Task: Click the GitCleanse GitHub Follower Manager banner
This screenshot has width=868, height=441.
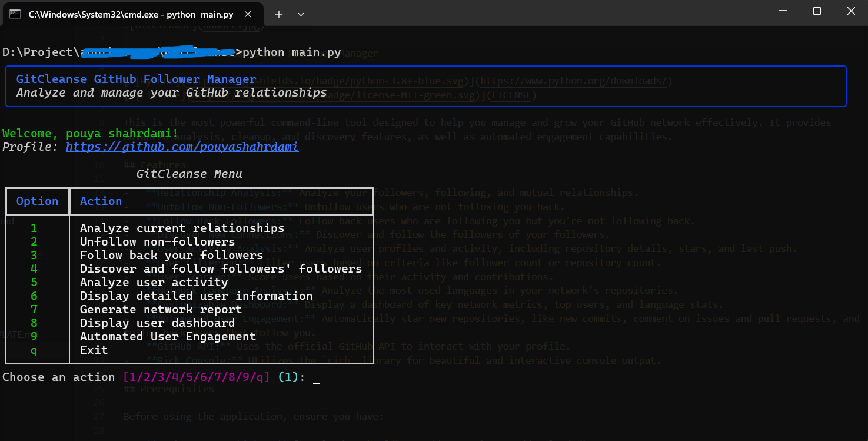Action: (137, 79)
